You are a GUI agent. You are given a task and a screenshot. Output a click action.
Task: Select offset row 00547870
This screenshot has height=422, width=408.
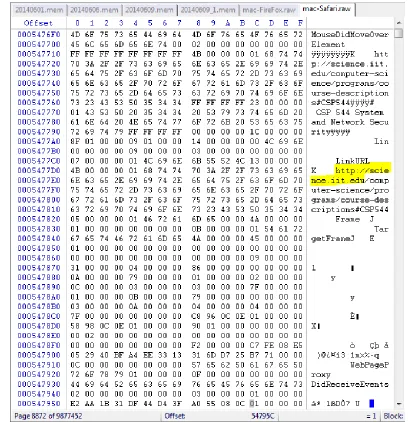pos(39,268)
